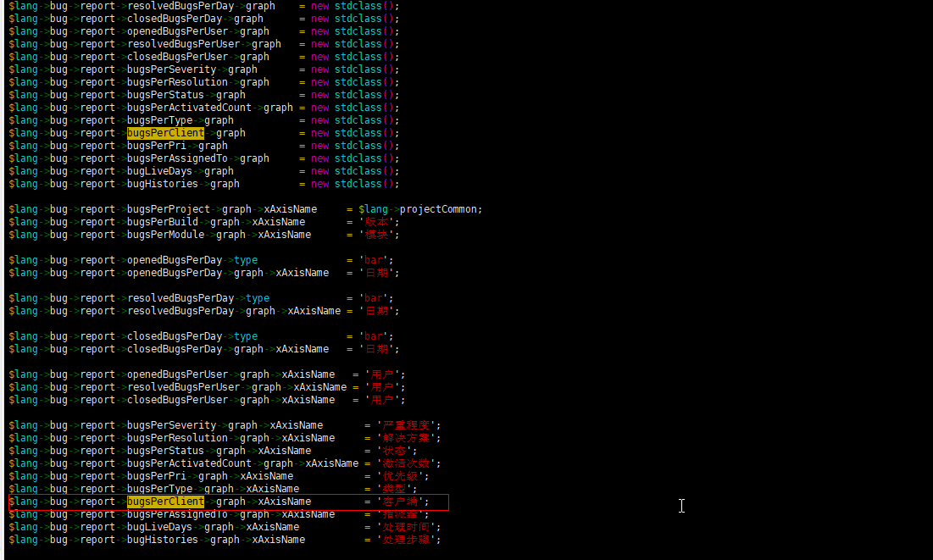Click the '处理时间' string value

(407, 527)
